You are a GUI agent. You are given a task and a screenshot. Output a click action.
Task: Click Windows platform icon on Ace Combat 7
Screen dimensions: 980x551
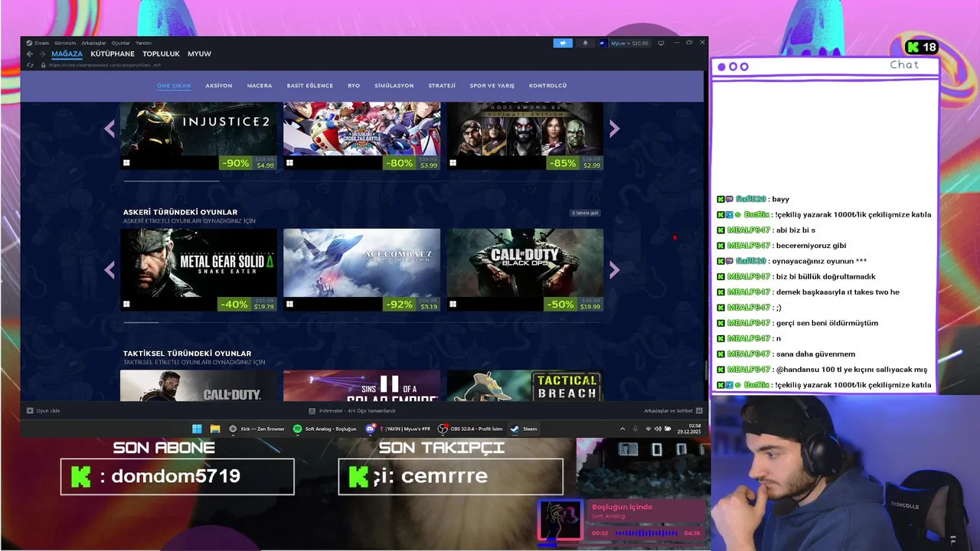(289, 304)
